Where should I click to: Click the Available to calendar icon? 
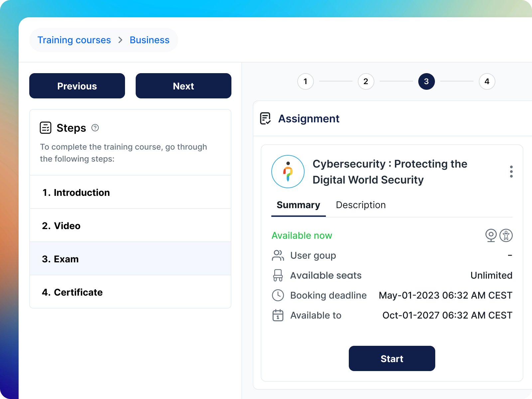tap(278, 315)
